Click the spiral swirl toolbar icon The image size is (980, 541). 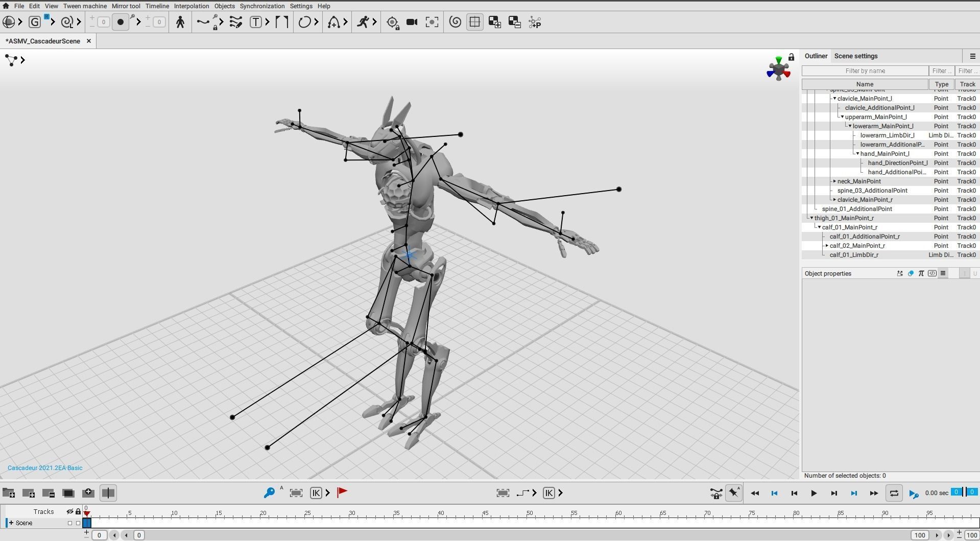pyautogui.click(x=455, y=22)
